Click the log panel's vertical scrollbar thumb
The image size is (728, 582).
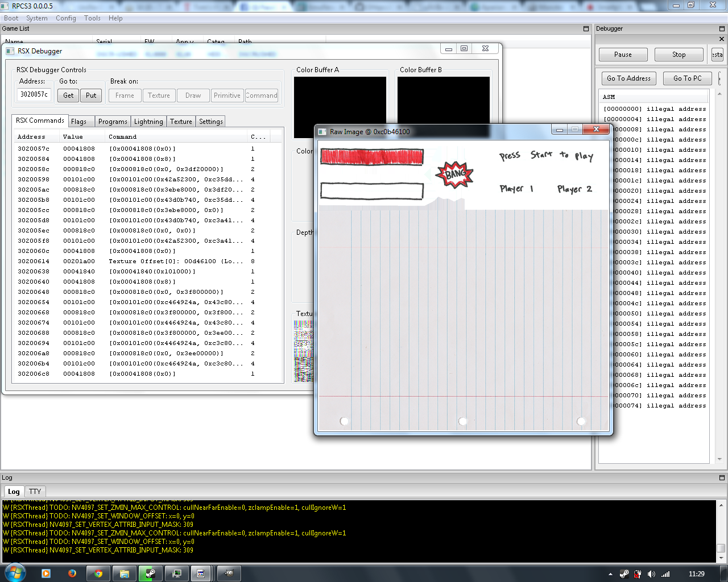721,548
